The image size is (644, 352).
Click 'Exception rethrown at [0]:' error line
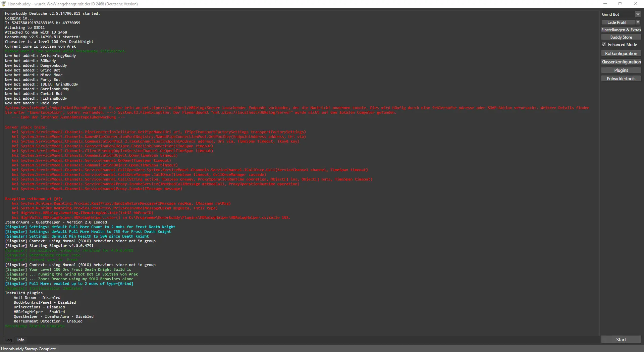point(34,199)
